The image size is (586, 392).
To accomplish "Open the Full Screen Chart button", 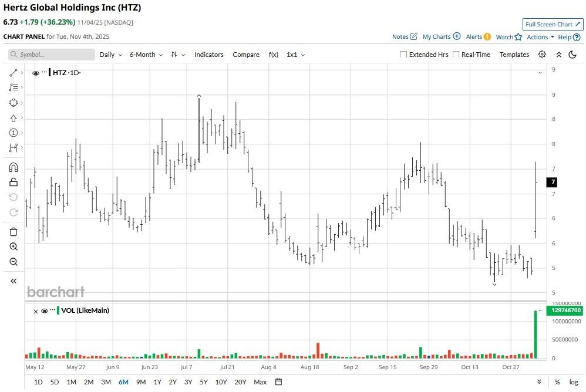I will pyautogui.click(x=553, y=24).
